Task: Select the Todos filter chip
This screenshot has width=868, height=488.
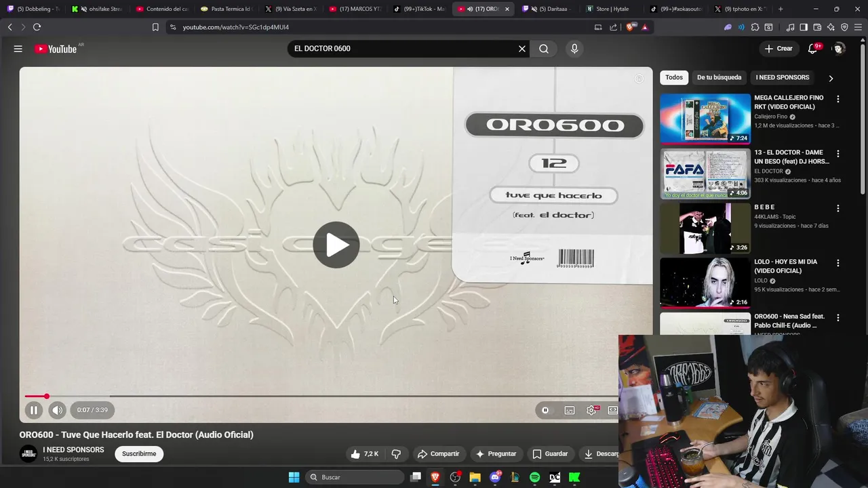Action: (674, 77)
